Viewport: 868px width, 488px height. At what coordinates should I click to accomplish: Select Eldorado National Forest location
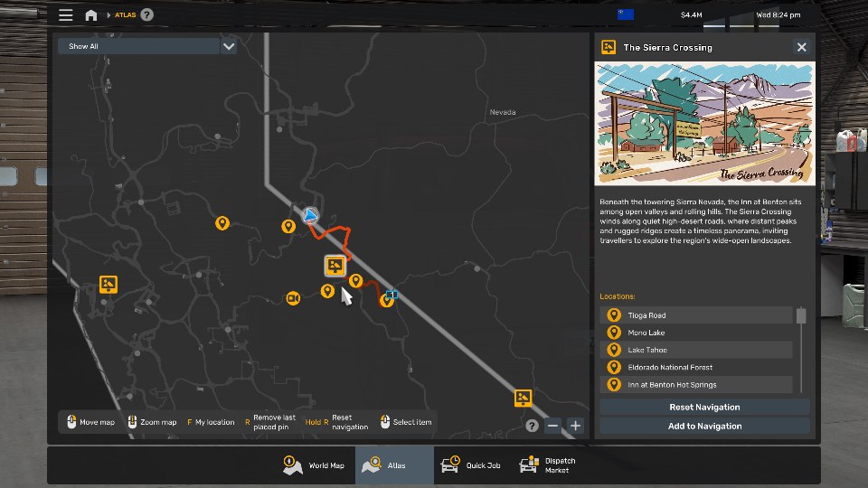[696, 368]
